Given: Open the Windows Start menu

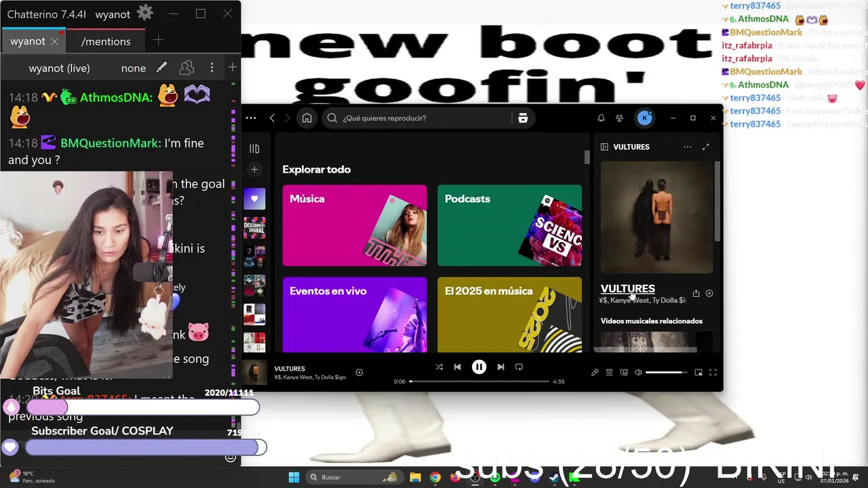Looking at the screenshot, I should pos(294,477).
